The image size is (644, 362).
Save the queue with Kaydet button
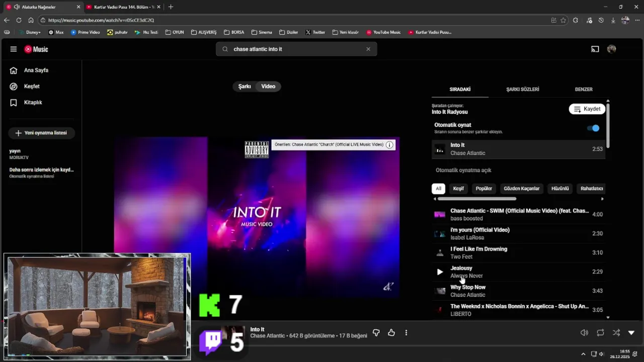[x=587, y=109]
